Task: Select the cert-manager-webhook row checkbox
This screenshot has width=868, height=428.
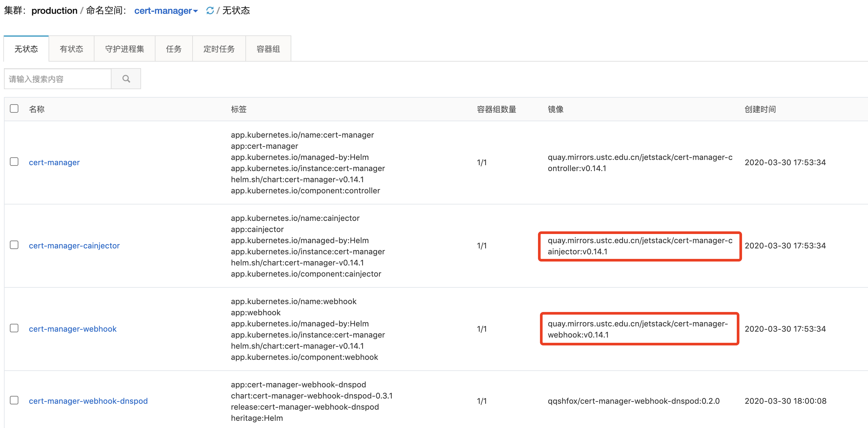Action: click(x=14, y=328)
